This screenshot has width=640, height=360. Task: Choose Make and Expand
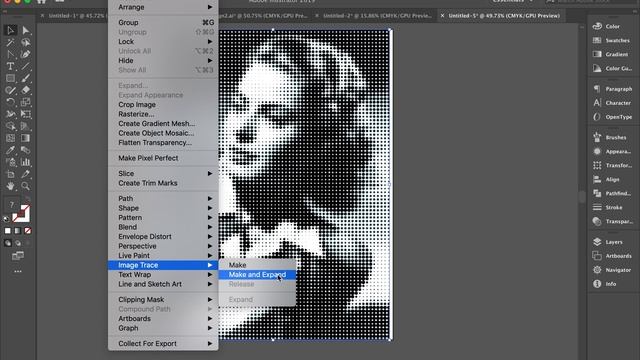(x=257, y=275)
